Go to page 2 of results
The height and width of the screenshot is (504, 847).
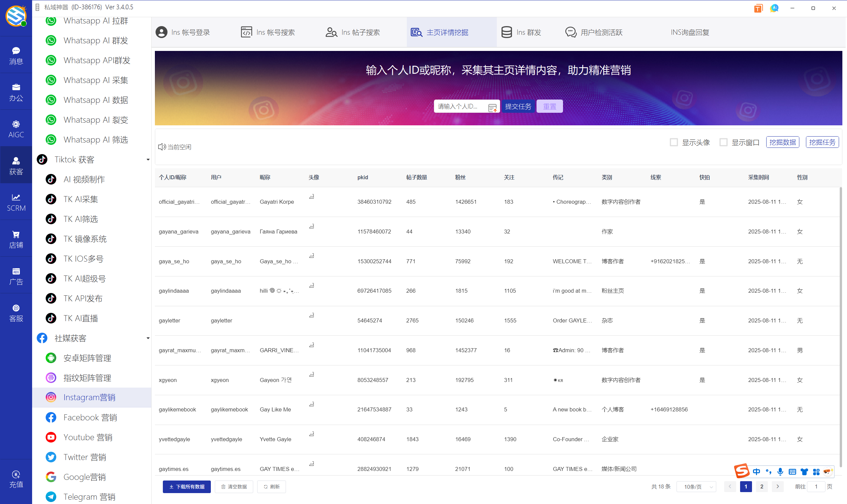tap(762, 487)
